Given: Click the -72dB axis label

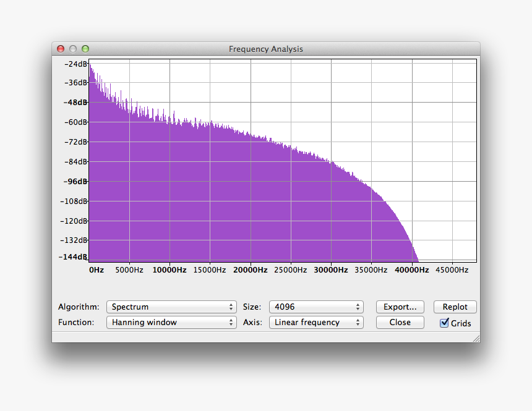Looking at the screenshot, I should coord(76,142).
